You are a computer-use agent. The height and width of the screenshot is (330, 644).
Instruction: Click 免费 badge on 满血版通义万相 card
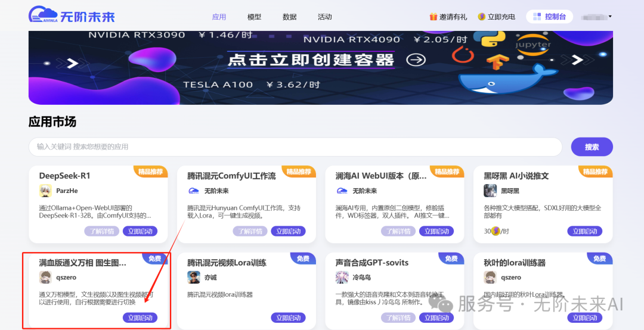click(155, 259)
